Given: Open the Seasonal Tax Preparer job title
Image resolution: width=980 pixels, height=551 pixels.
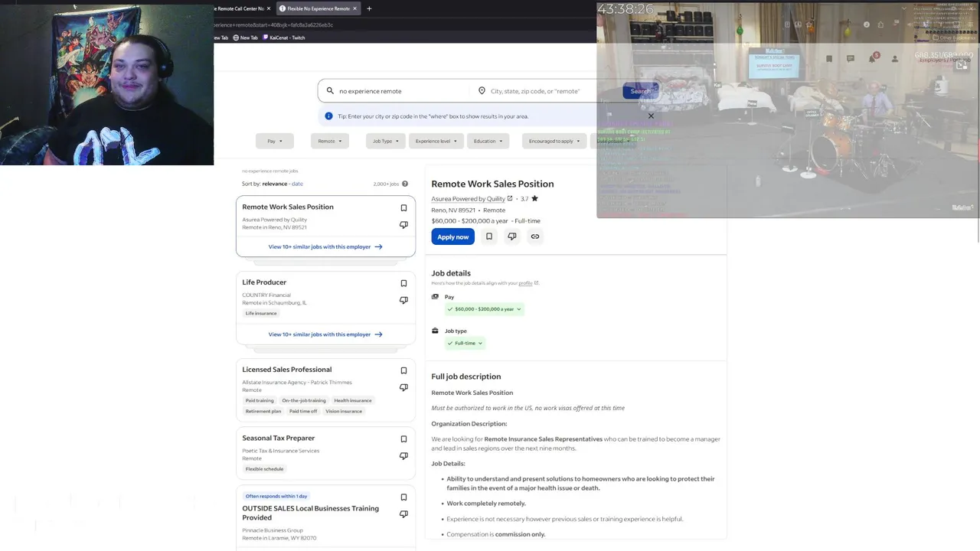Looking at the screenshot, I should click(x=279, y=438).
